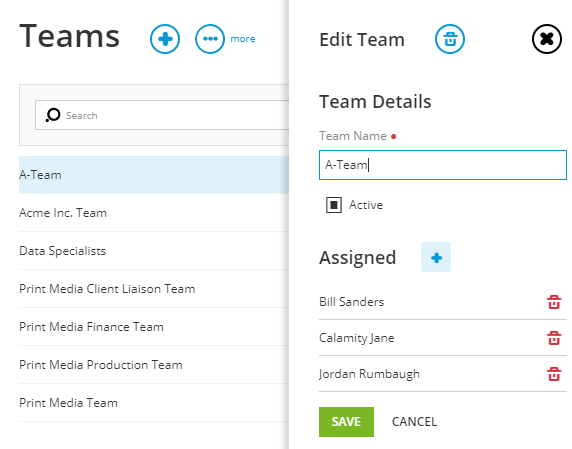Toggle the Active checkbox

click(x=334, y=205)
